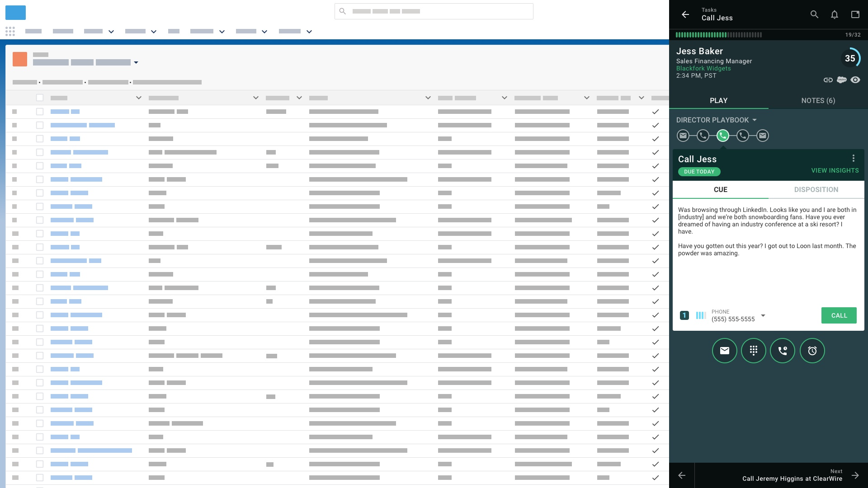Click the compose email round button
The image size is (868, 488).
click(x=725, y=351)
